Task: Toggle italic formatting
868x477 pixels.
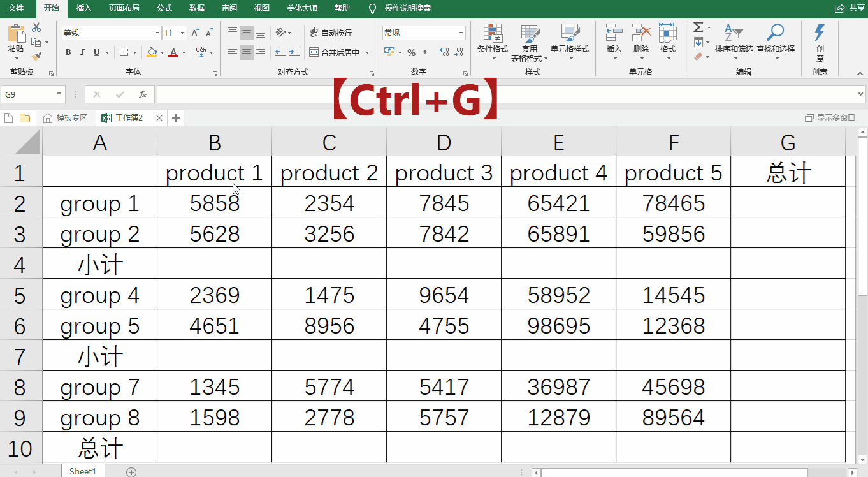Action: pos(82,52)
